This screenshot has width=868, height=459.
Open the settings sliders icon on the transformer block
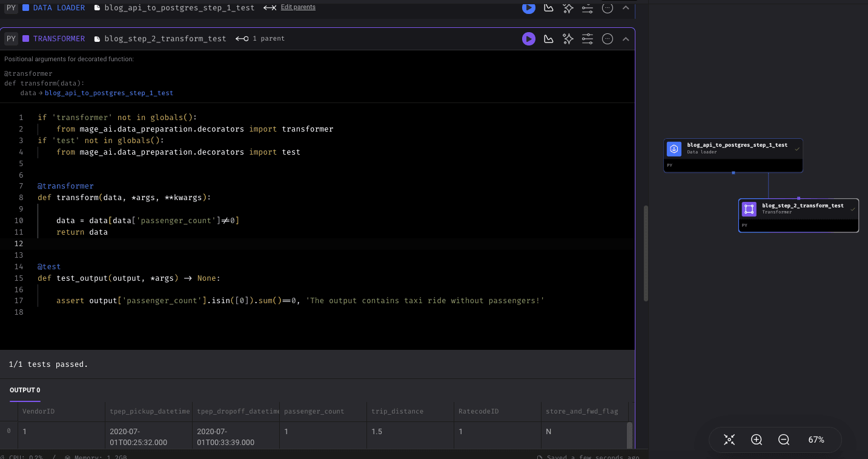coord(587,39)
